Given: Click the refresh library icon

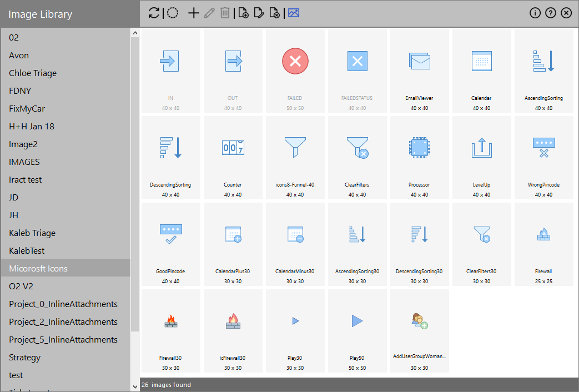Looking at the screenshot, I should click(154, 13).
